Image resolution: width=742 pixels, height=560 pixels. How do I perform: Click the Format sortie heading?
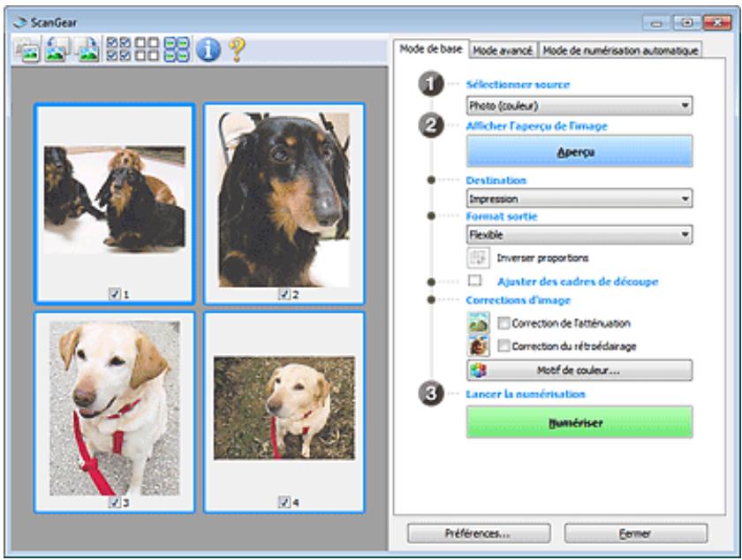point(502,216)
